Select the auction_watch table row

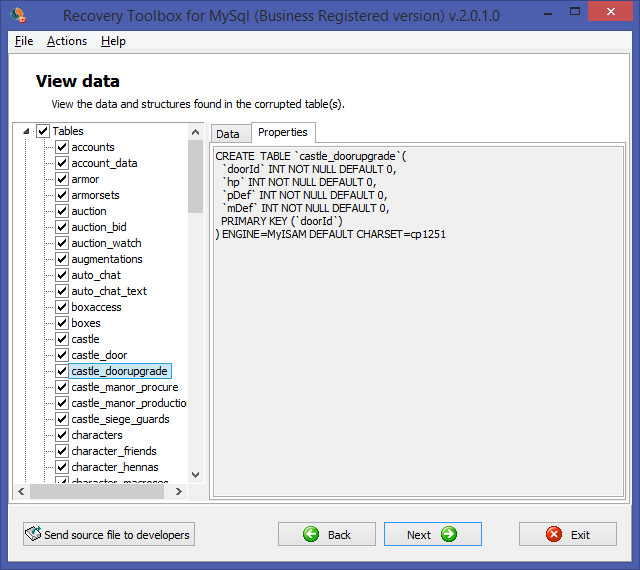coord(107,243)
